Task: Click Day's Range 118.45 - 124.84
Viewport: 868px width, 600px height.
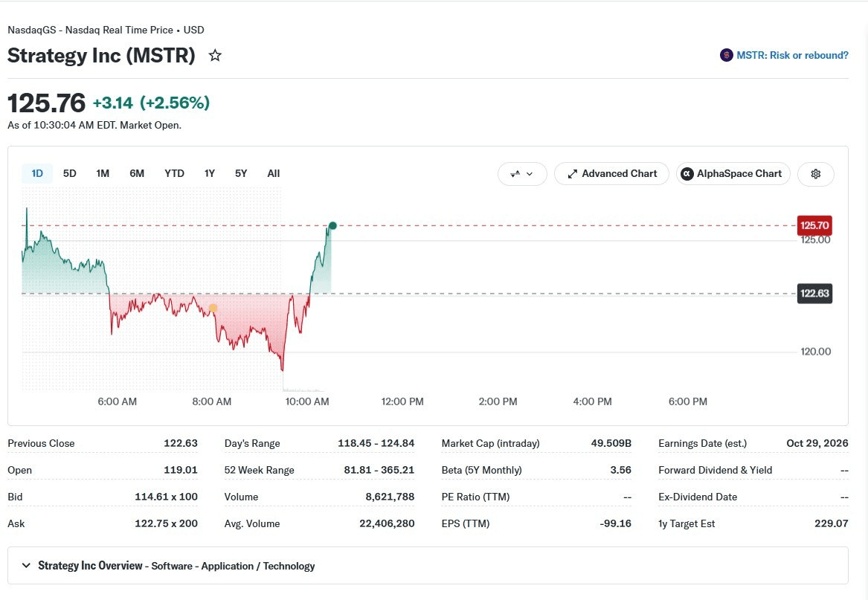Action: tap(376, 443)
